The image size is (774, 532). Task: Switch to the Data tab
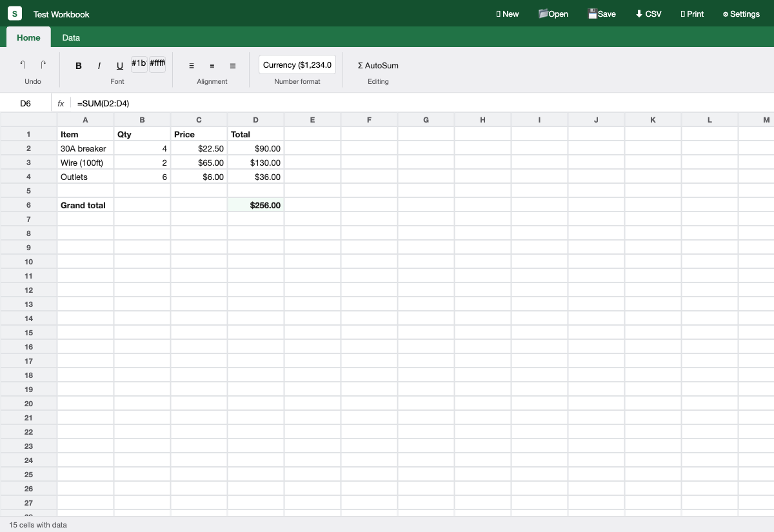pos(71,37)
